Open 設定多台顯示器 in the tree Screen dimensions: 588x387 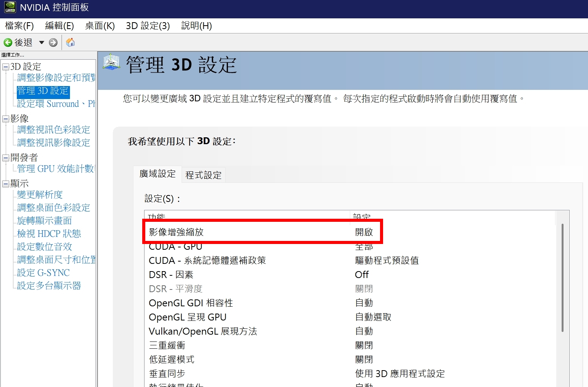(49, 286)
